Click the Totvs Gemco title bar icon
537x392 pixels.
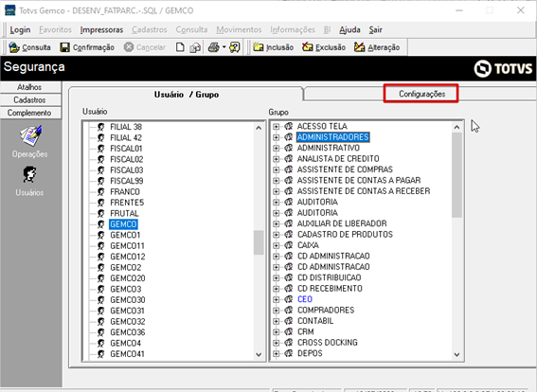tap(9, 10)
